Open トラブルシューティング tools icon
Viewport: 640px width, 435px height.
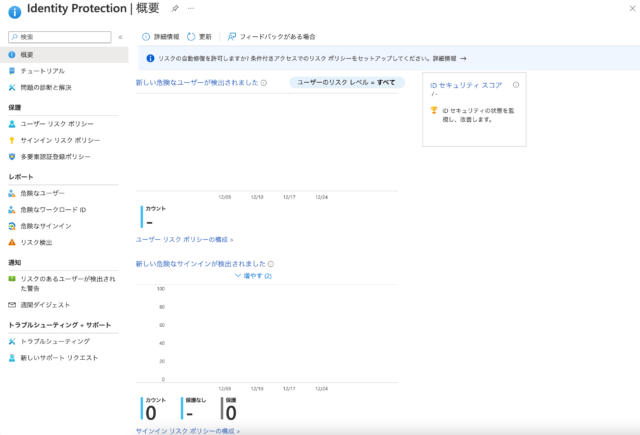(12, 341)
